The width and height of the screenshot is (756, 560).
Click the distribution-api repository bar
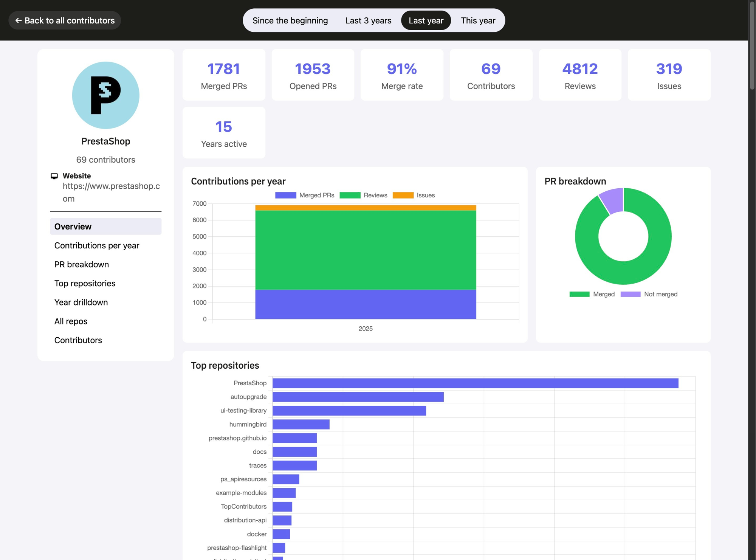[282, 520]
